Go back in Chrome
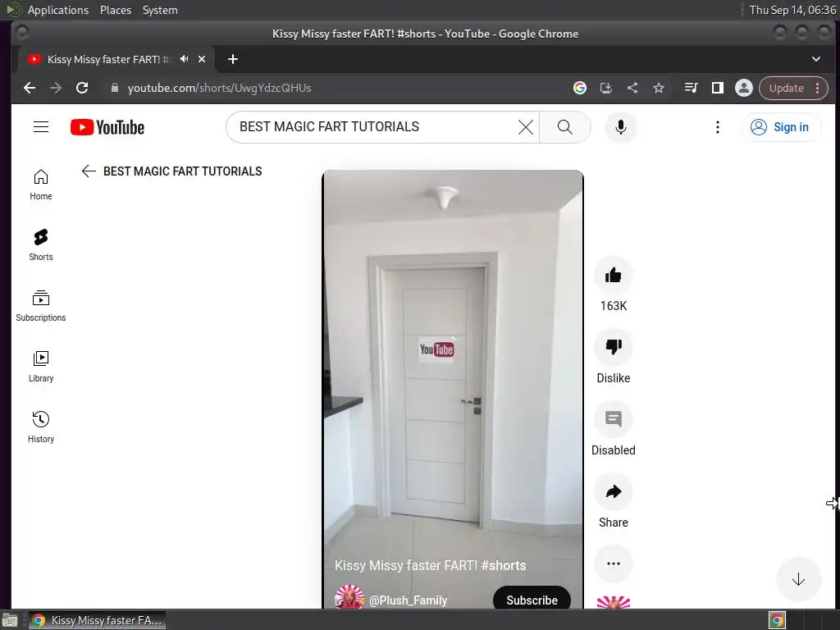This screenshot has height=630, width=840. click(x=30, y=88)
